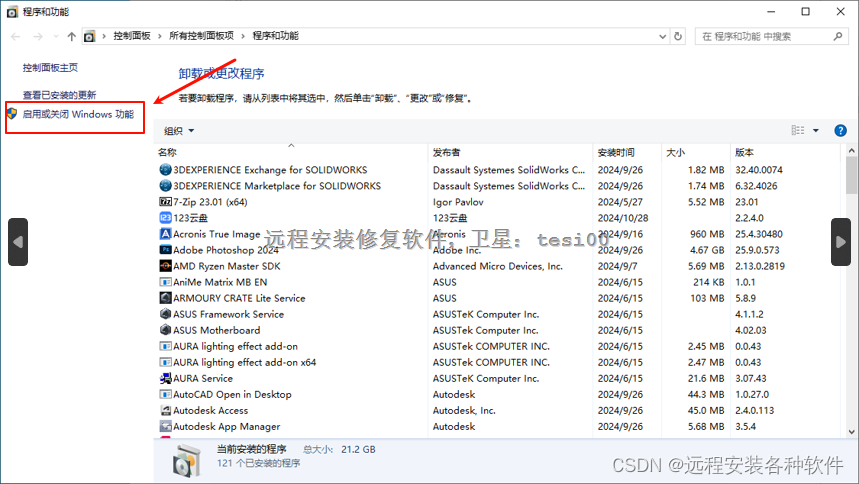Expand the view options dropdown arrow
The image size is (859, 484).
click(x=816, y=130)
